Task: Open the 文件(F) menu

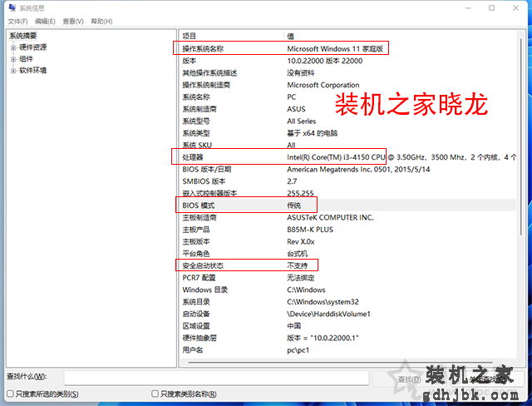Action: [17, 22]
